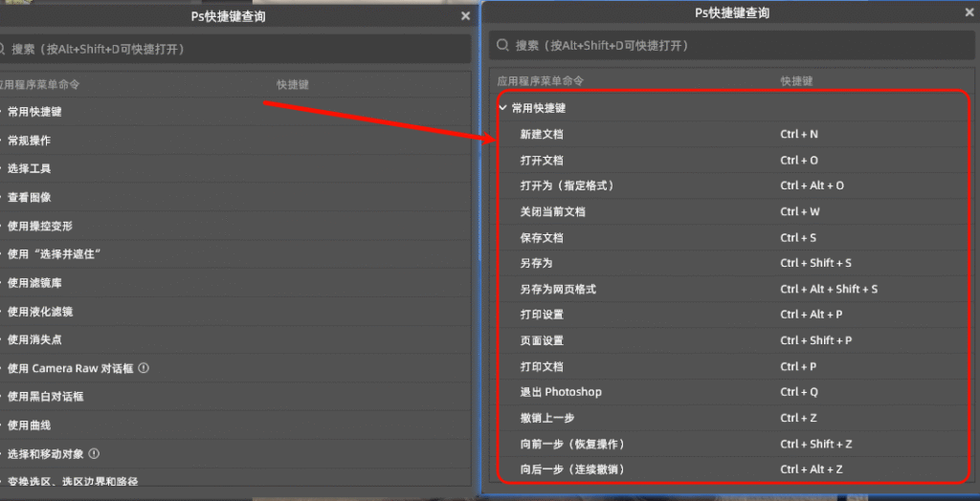The width and height of the screenshot is (980, 501).
Task: Click the Ctrl + Alt + P shortcut
Action: pos(812,315)
